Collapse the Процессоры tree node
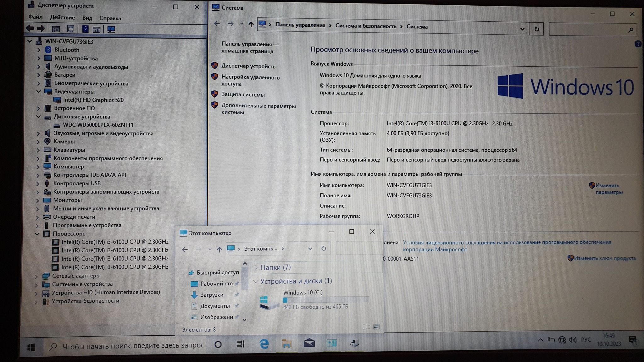644x362 pixels. coord(37,234)
